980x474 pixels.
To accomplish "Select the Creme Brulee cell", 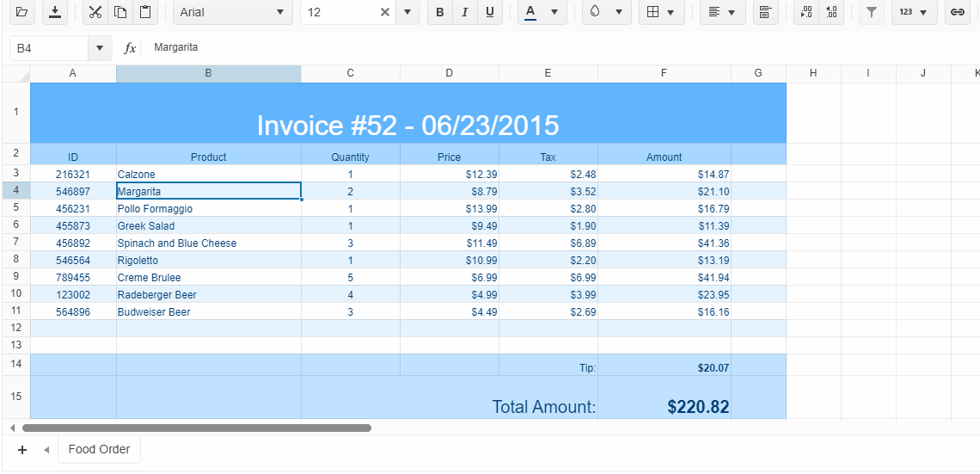I will (x=209, y=277).
